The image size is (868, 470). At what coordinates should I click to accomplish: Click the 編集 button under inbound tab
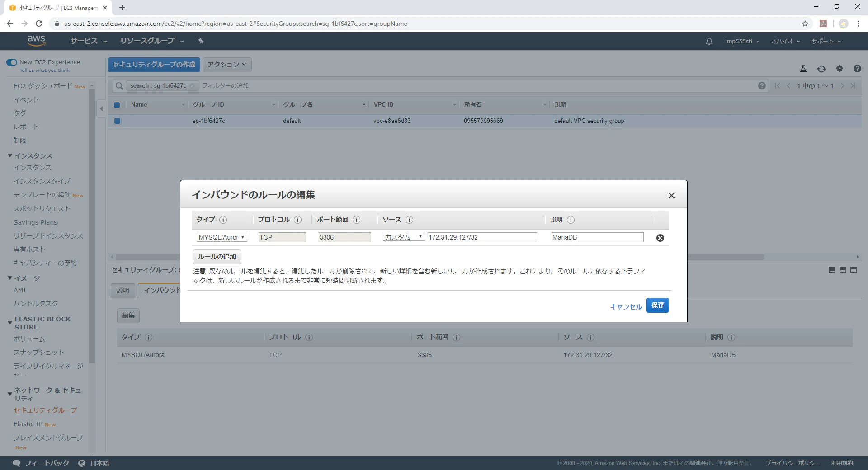(x=128, y=315)
